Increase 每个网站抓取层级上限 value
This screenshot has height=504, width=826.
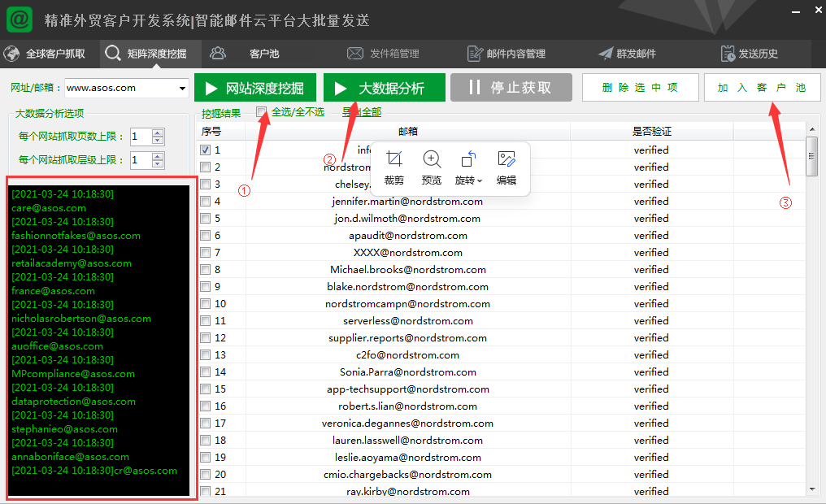[x=158, y=156]
